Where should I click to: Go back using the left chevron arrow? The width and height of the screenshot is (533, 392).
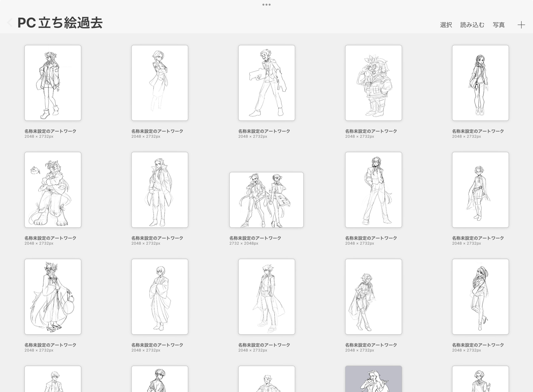point(10,23)
